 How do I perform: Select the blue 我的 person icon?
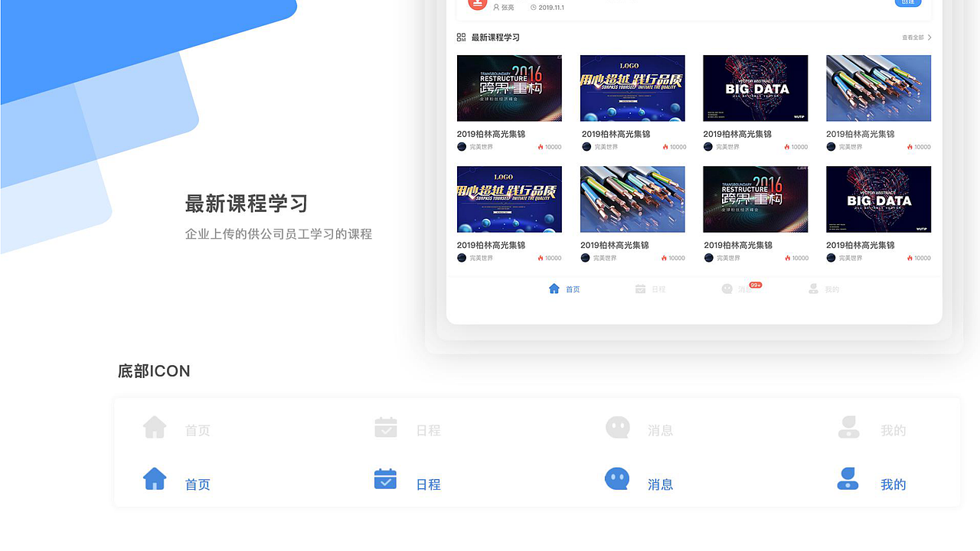coord(848,478)
